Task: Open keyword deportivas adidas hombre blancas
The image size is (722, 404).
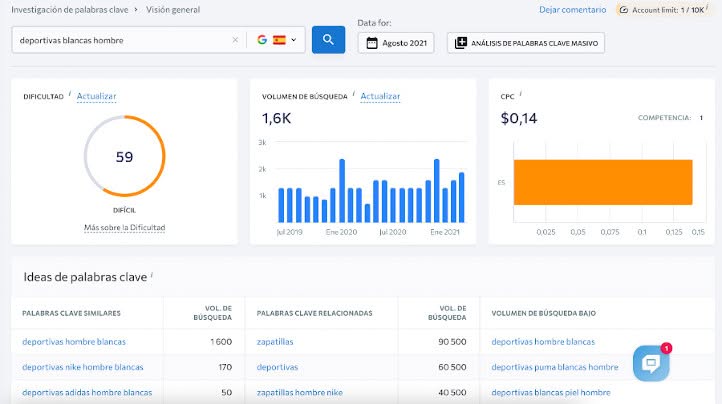Action: (x=87, y=392)
